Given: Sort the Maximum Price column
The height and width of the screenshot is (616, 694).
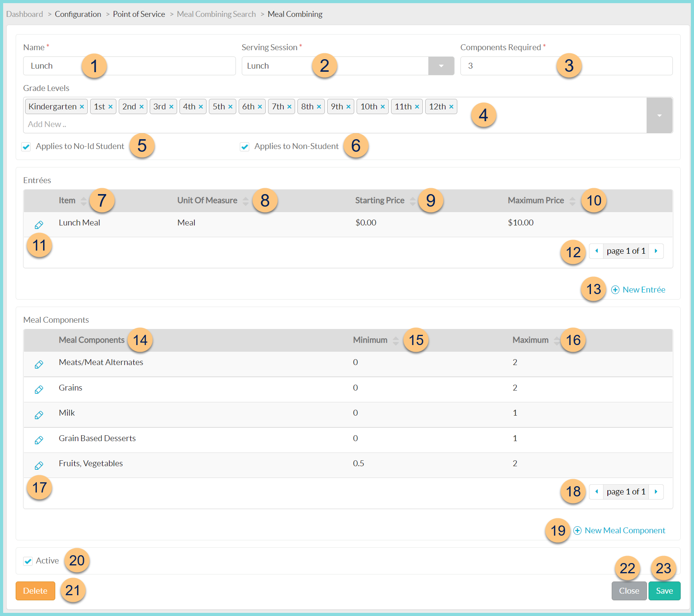Looking at the screenshot, I should (572, 201).
